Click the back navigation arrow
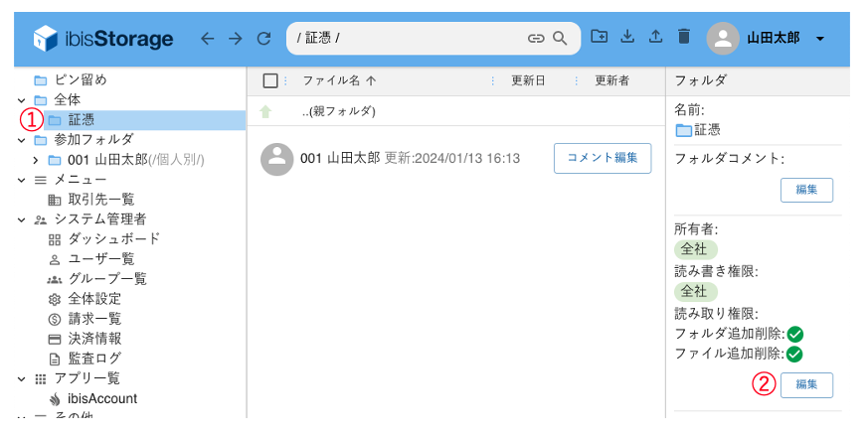Viewport: 868px width, 435px height. pos(207,39)
